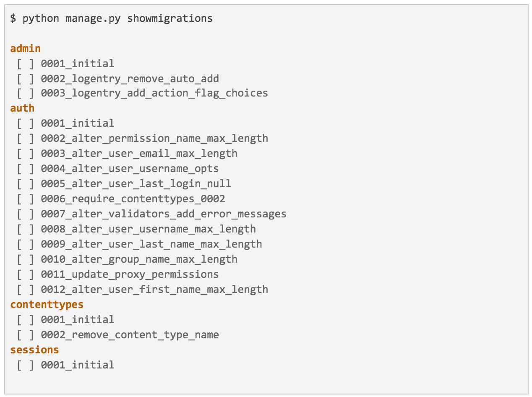Screen dimensions: 532x397
Task: Click the admin app heading
Action: pos(26,48)
